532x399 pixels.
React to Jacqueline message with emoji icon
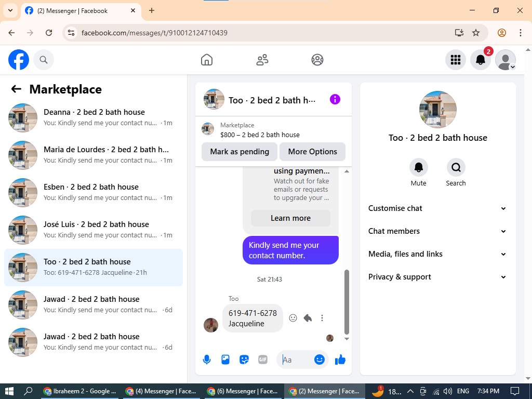pos(293,318)
